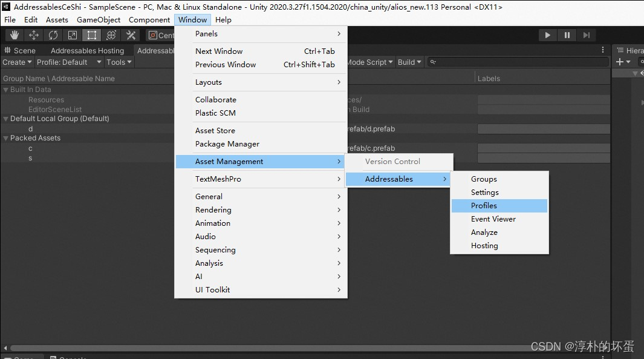Select the Rect Transform tool icon
Screen dimensions: 644x359
pyautogui.click(x=91, y=35)
